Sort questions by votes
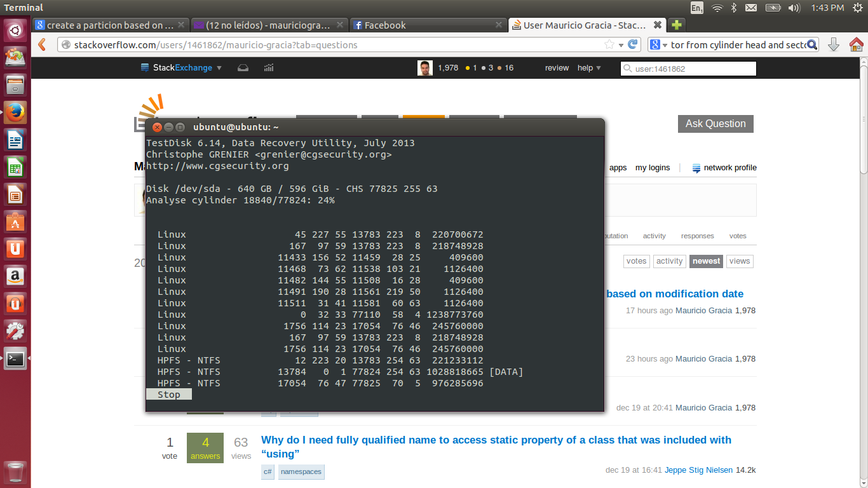 636,261
